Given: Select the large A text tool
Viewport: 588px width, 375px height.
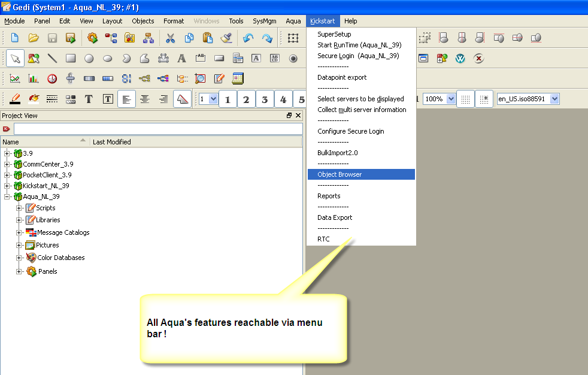Looking at the screenshot, I should [181, 58].
